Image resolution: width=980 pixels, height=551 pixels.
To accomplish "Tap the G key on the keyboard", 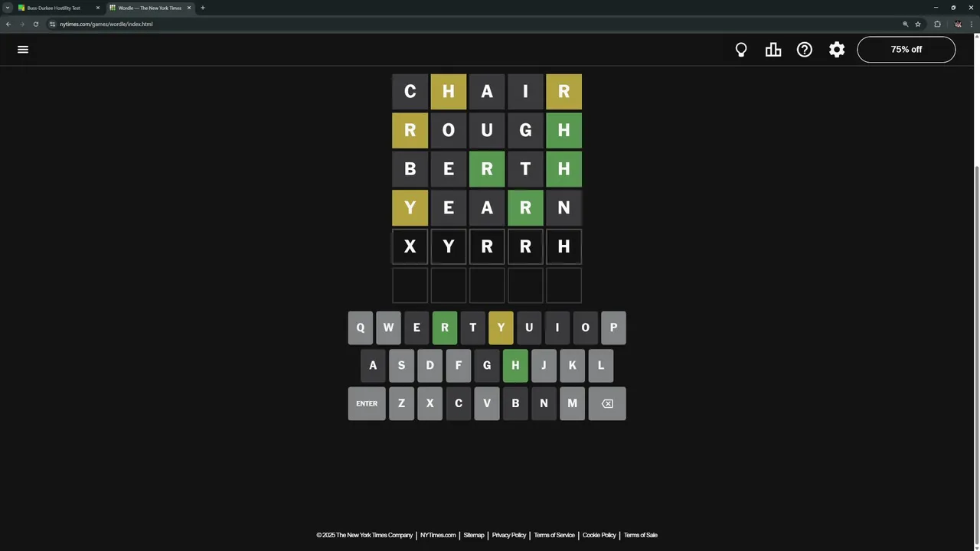I will (487, 366).
